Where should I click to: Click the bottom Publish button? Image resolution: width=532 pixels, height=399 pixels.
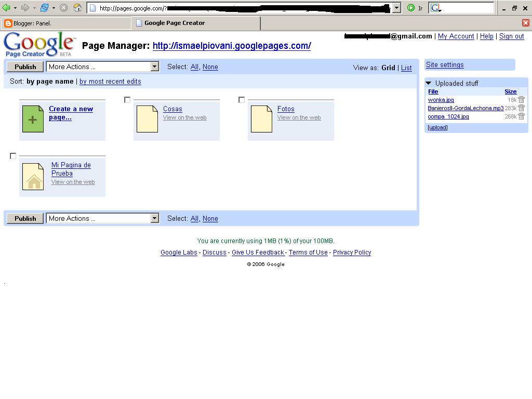pos(25,219)
